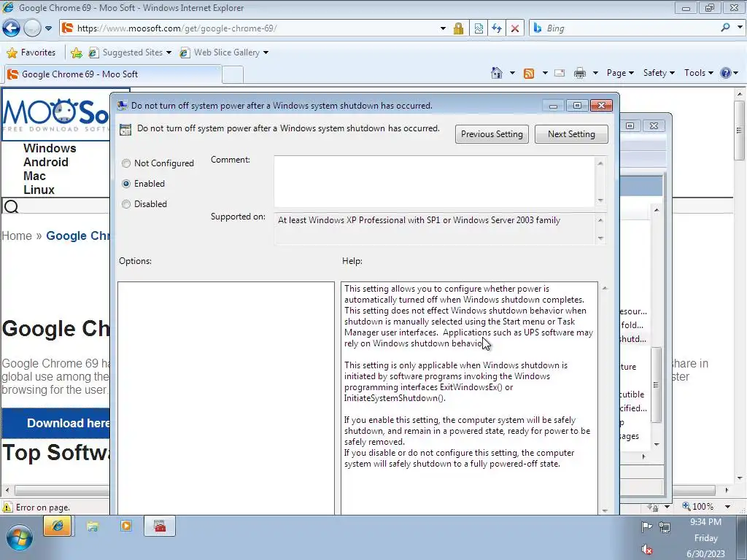Expand the address bar autocomplete dropdown

coord(443,28)
